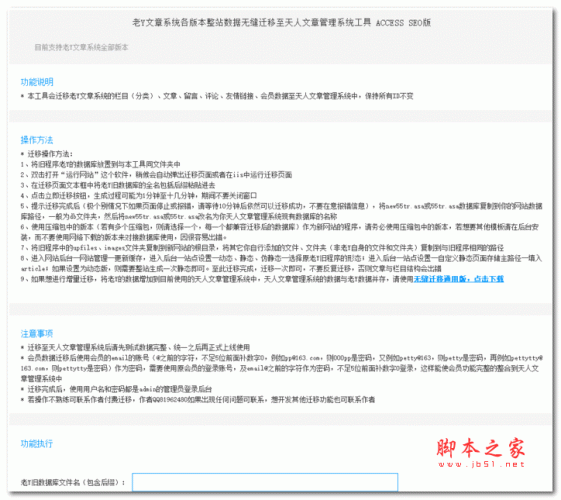
Task: Click step 6 starting 使用压缩包中的版本
Action: click(280, 232)
